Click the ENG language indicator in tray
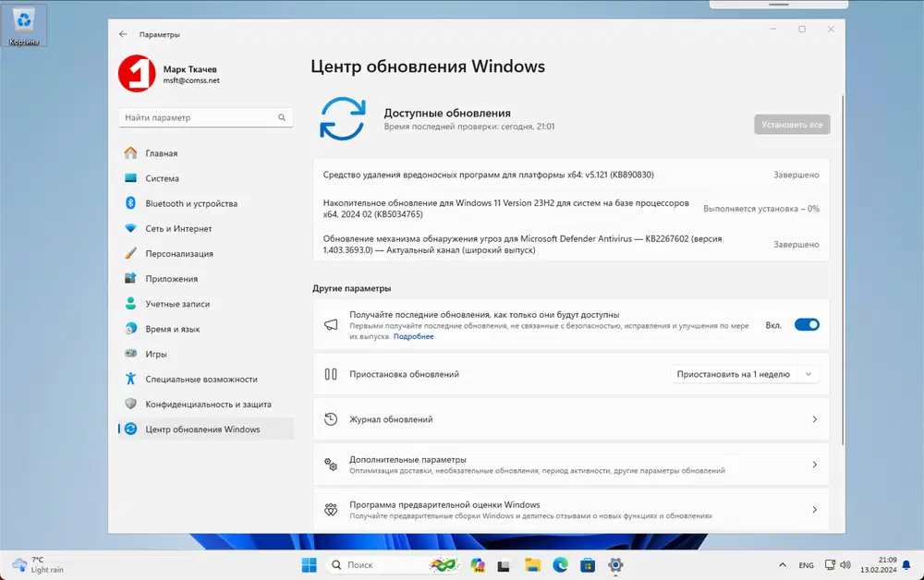This screenshot has width=924, height=580. point(806,565)
